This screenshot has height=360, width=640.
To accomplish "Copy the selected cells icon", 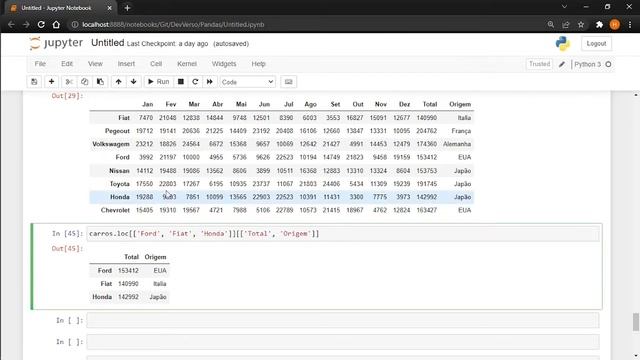I will click(84, 82).
